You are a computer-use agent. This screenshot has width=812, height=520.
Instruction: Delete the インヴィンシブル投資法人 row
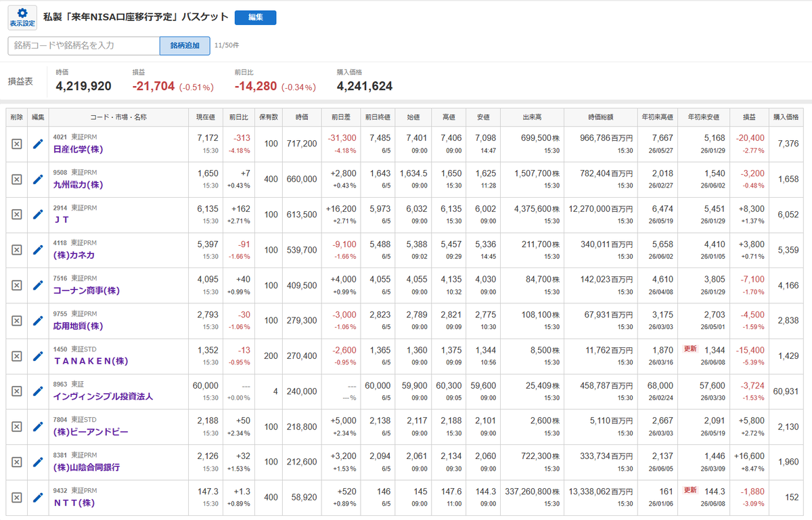tap(17, 391)
